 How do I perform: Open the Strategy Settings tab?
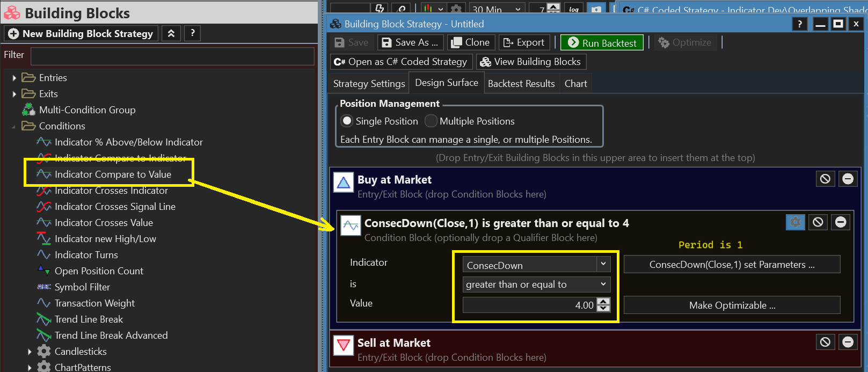click(x=369, y=84)
